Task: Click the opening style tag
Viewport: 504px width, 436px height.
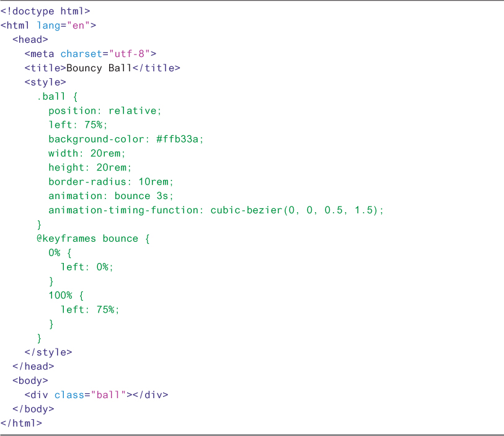Action: pyautogui.click(x=45, y=82)
